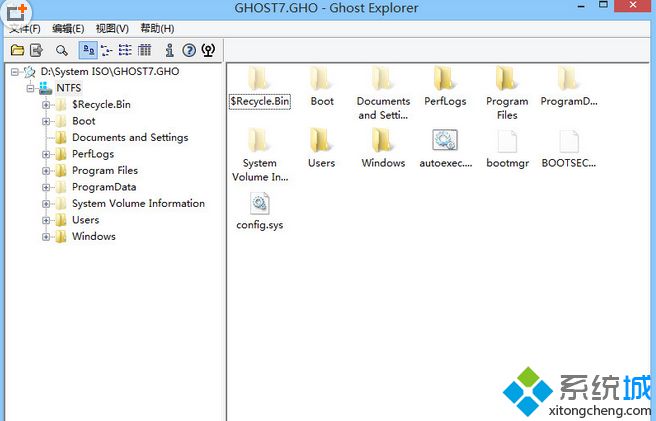656x421 pixels.
Task: Expand the Program Files tree folder
Action: pos(46,171)
